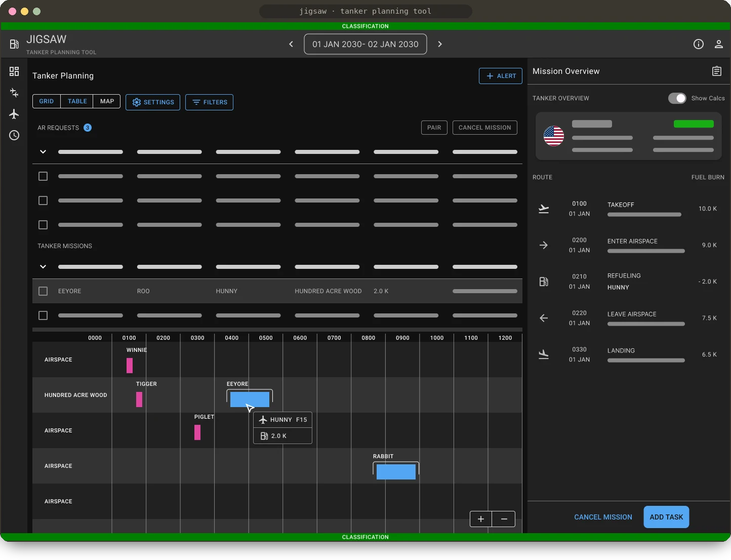The height and width of the screenshot is (560, 731).
Task: Open the clock history icon in sidebar
Action: coord(14,135)
